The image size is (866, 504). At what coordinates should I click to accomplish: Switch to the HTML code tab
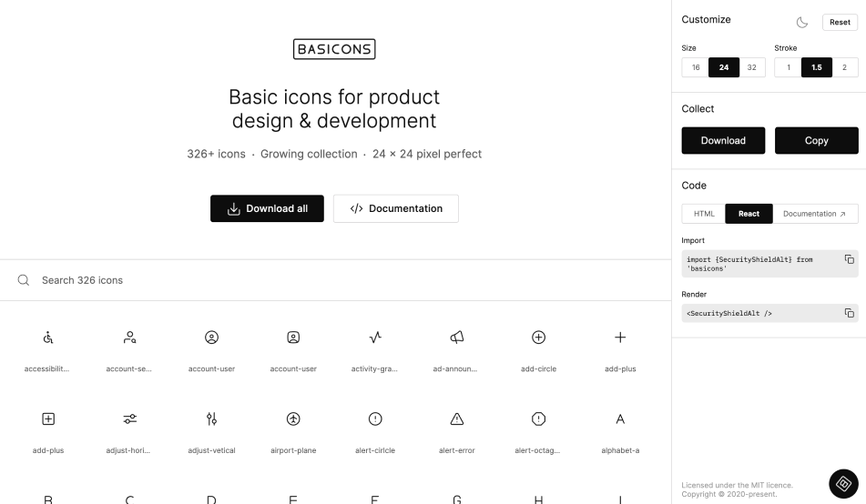click(704, 214)
